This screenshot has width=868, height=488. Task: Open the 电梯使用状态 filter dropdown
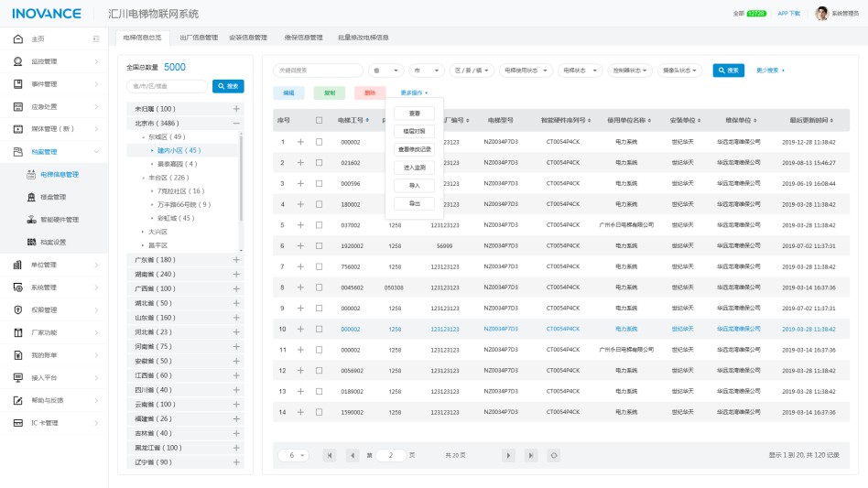[x=526, y=70]
